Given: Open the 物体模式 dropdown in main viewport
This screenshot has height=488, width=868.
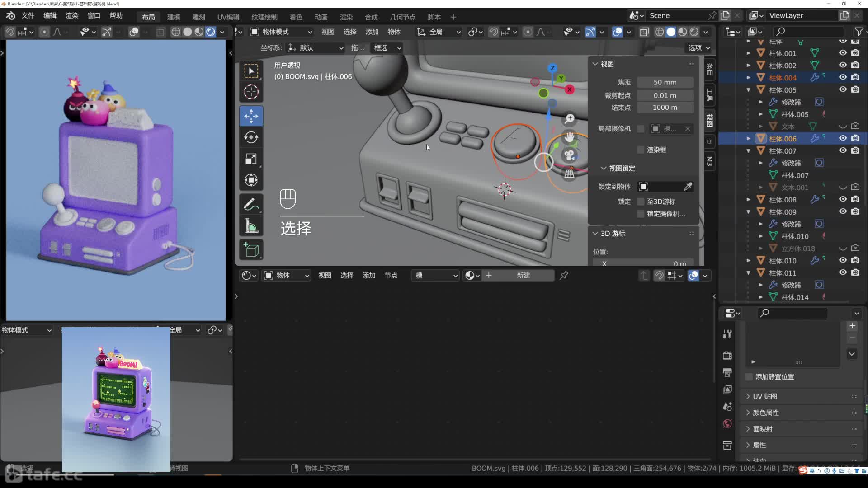Looking at the screenshot, I should click(281, 32).
